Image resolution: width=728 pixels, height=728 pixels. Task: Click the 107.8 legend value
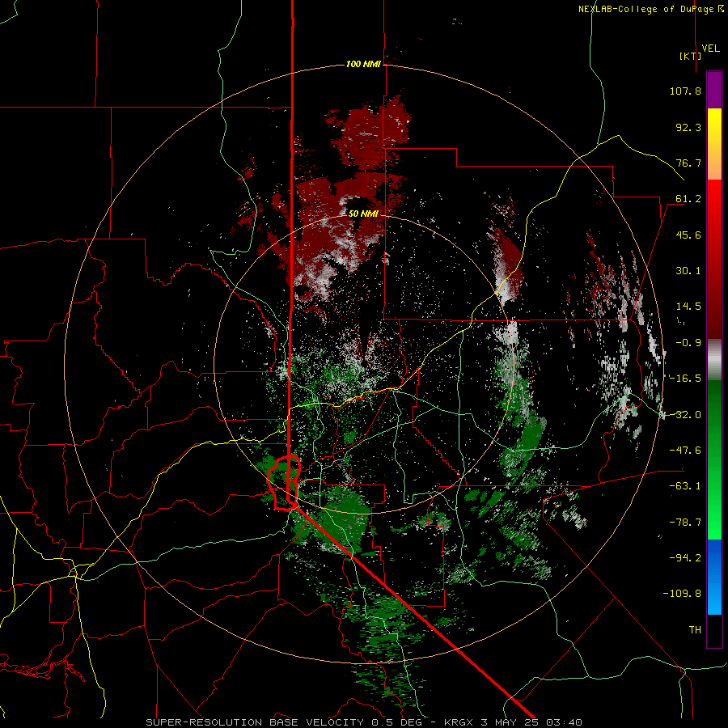point(685,91)
